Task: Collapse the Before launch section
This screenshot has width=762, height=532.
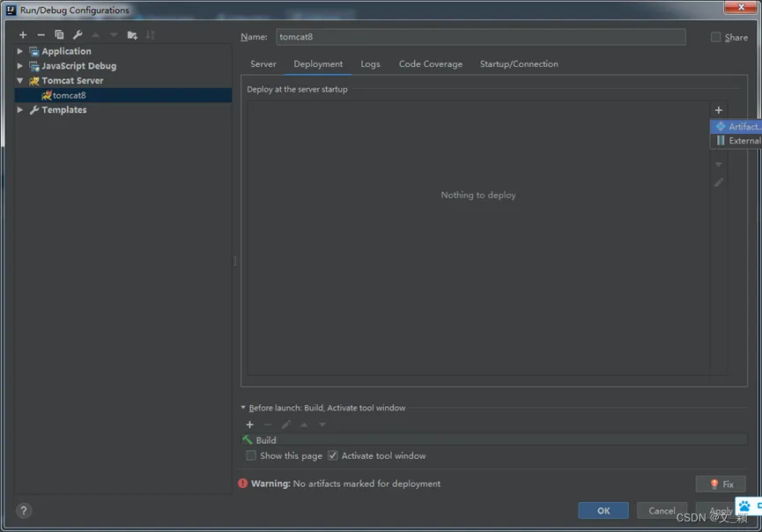Action: pos(243,408)
